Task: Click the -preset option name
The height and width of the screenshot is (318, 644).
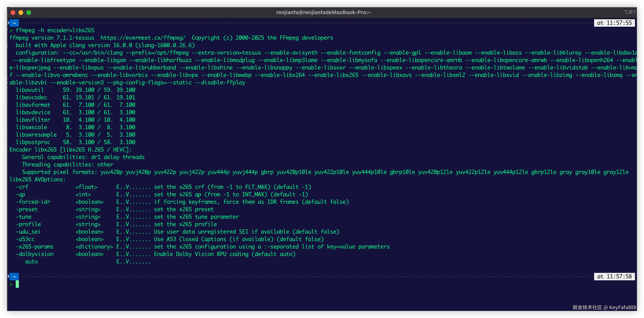Action: pyautogui.click(x=27, y=209)
